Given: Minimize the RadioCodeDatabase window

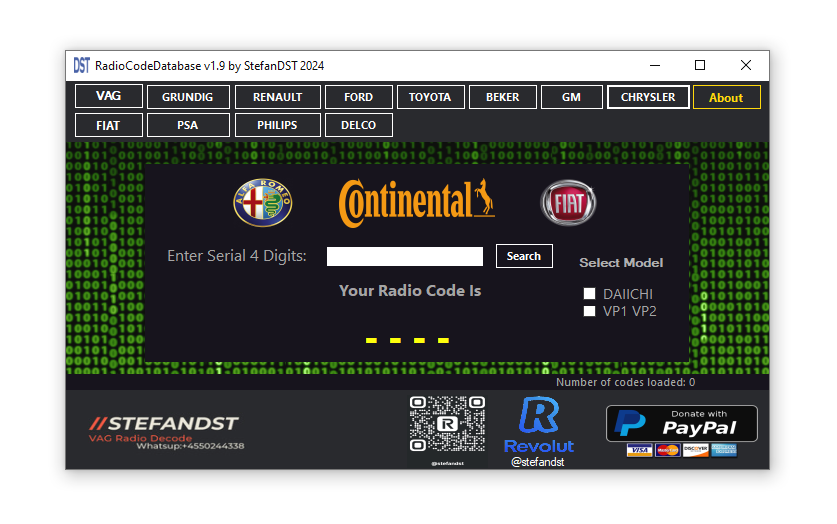Looking at the screenshot, I should pyautogui.click(x=655, y=65).
